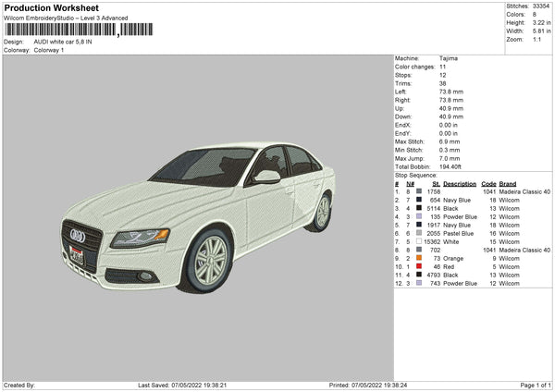Click the Machine value Tajima
555x392 pixels.
coord(450,58)
